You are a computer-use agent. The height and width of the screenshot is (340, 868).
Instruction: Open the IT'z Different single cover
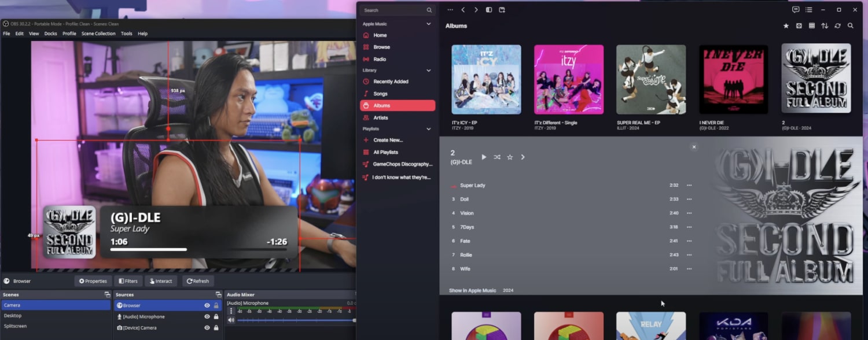tap(569, 79)
